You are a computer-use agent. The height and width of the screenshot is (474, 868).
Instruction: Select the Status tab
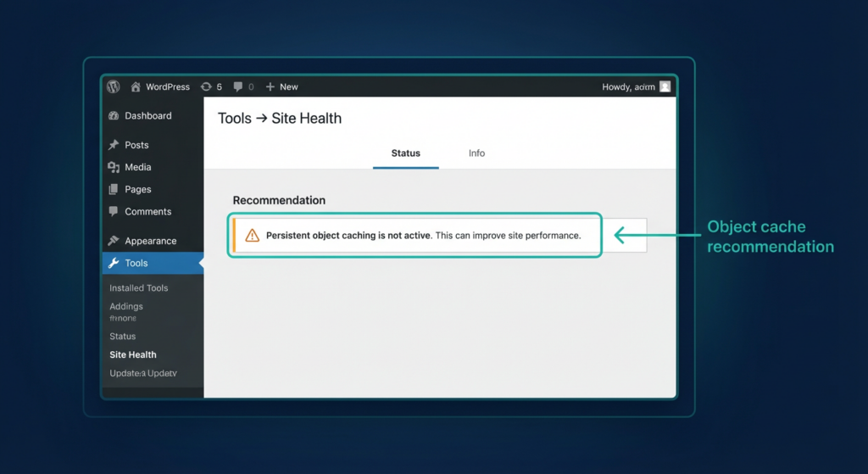pyautogui.click(x=405, y=153)
